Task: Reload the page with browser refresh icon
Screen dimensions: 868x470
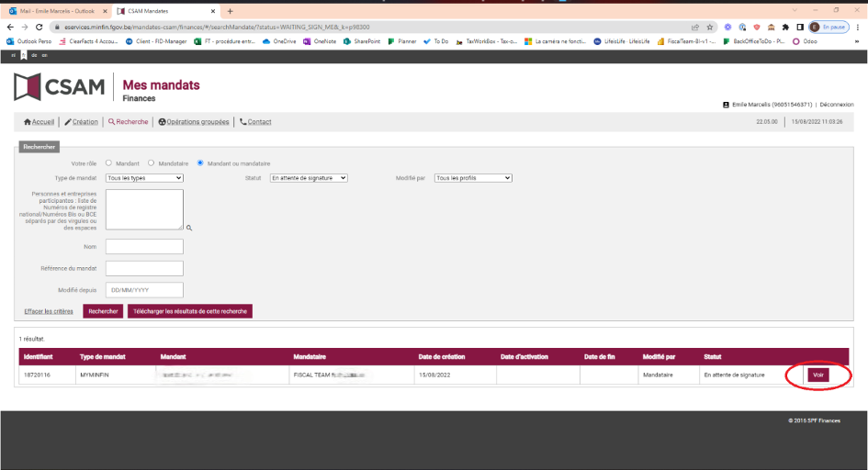Action: [38, 28]
